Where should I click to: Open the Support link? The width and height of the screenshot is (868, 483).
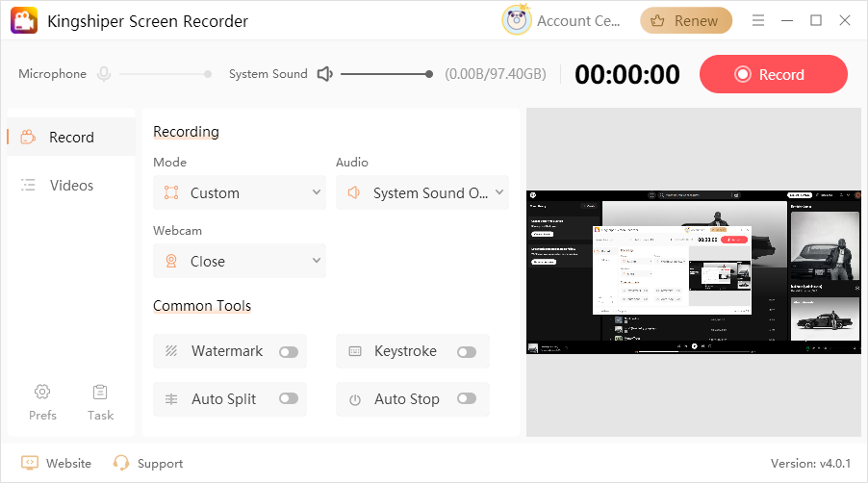click(160, 463)
